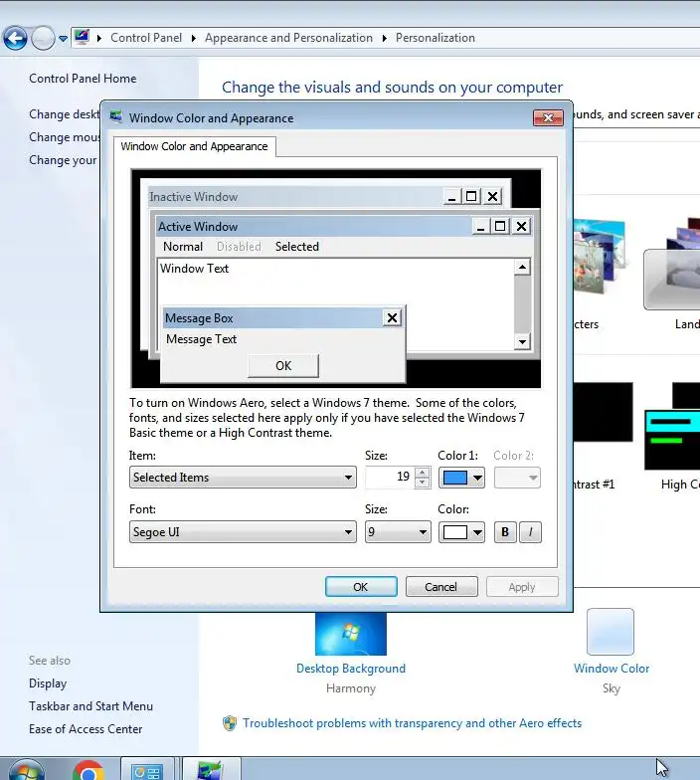The image size is (700, 780).
Task: Toggle Italic font style button
Action: click(x=531, y=532)
